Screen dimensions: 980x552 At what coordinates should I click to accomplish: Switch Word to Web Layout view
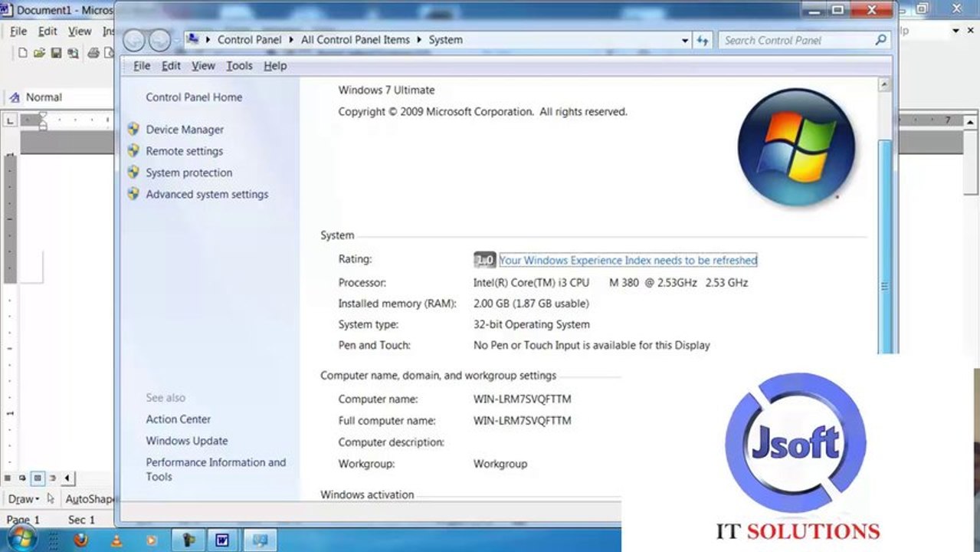click(x=22, y=478)
